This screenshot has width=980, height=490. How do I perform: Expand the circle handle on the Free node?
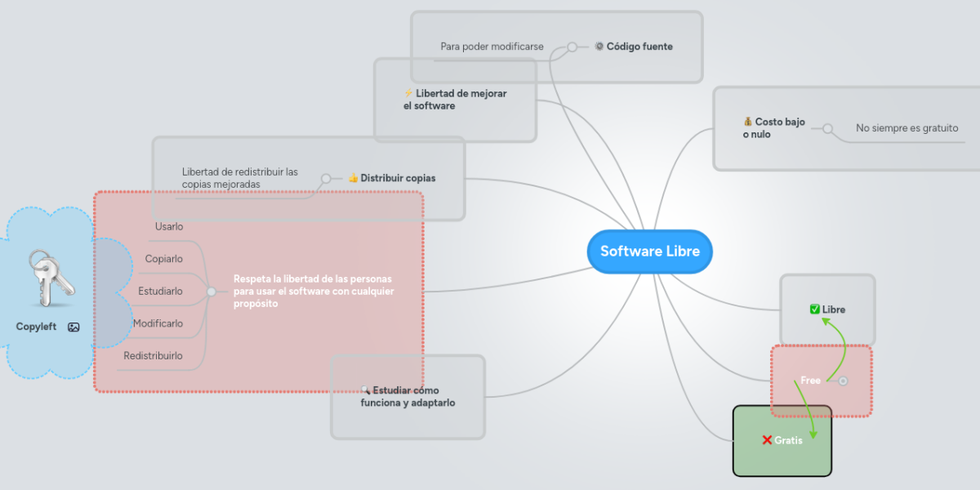pos(843,381)
